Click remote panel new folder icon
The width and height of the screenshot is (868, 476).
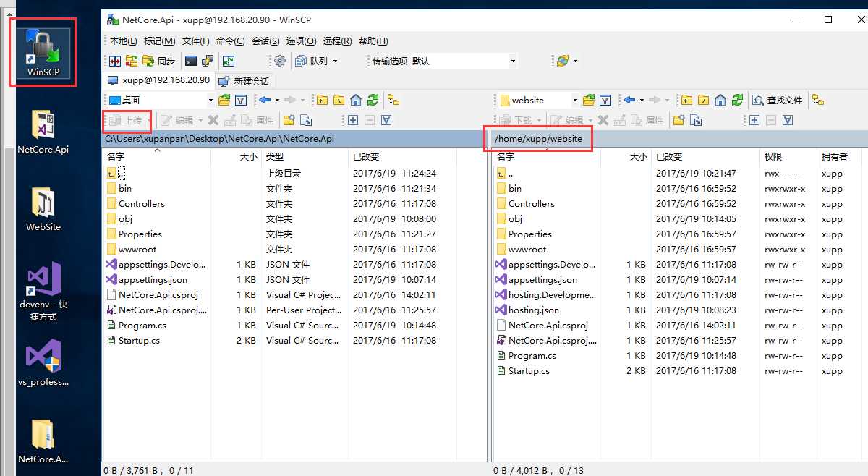coord(679,120)
